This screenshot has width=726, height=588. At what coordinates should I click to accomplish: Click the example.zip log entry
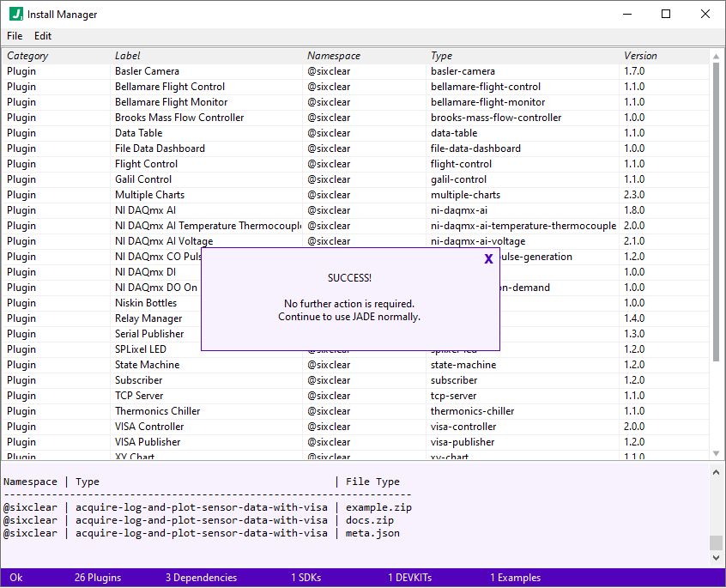point(378,507)
